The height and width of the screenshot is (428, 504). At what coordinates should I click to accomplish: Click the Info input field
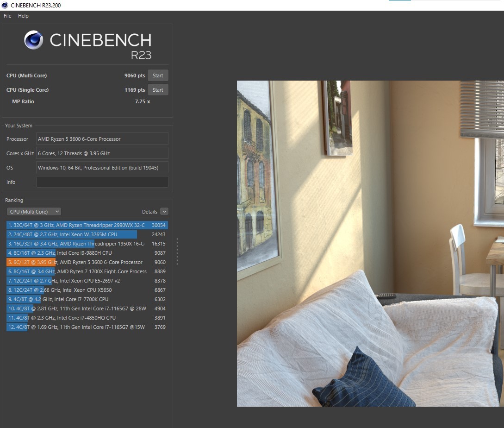click(102, 182)
